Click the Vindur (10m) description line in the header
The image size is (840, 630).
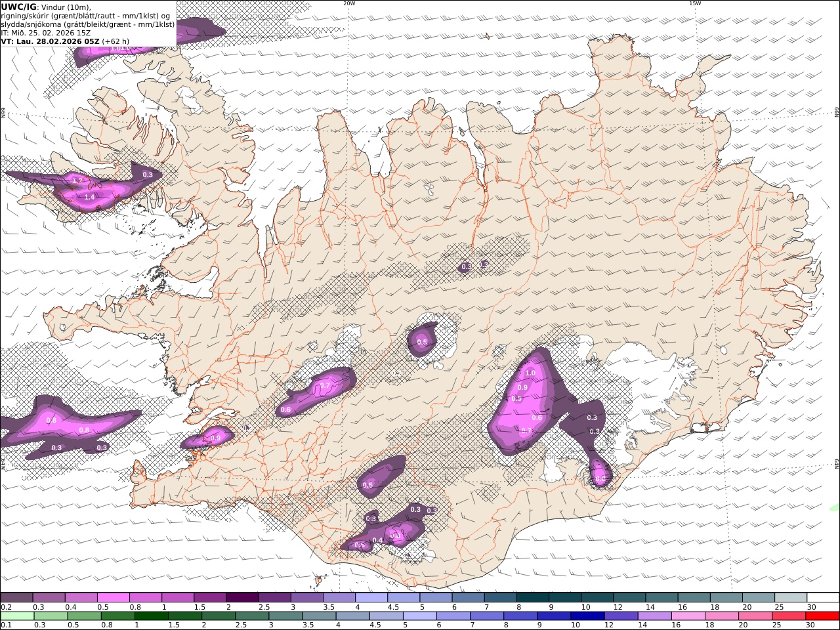(65, 7)
